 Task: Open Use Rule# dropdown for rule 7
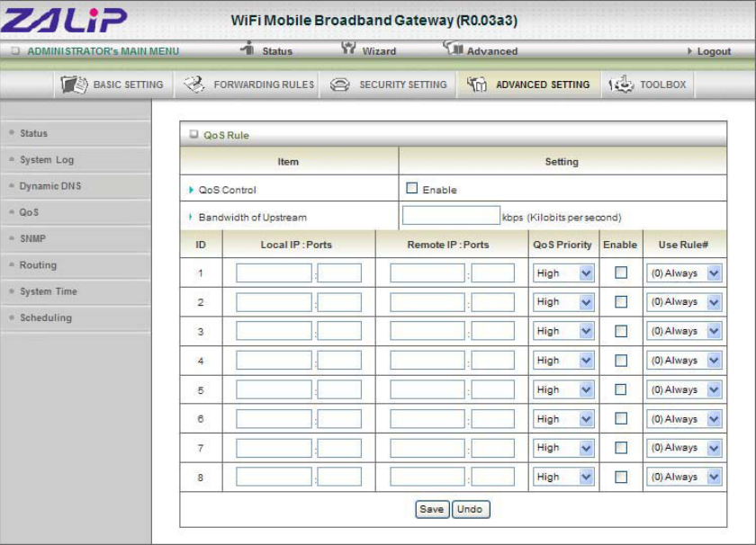click(x=684, y=448)
